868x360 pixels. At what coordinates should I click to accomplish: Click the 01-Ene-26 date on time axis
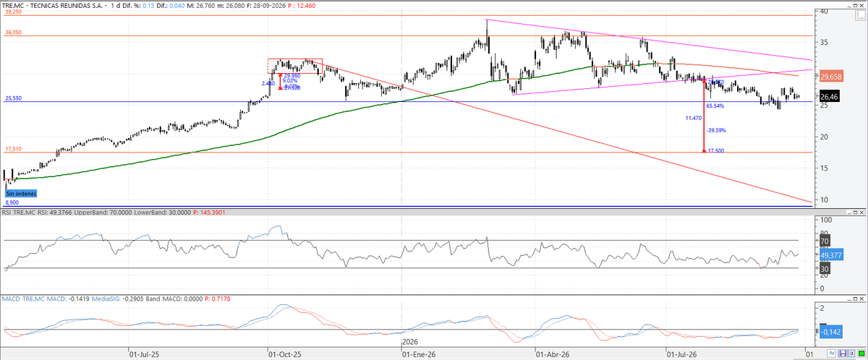coord(420,354)
